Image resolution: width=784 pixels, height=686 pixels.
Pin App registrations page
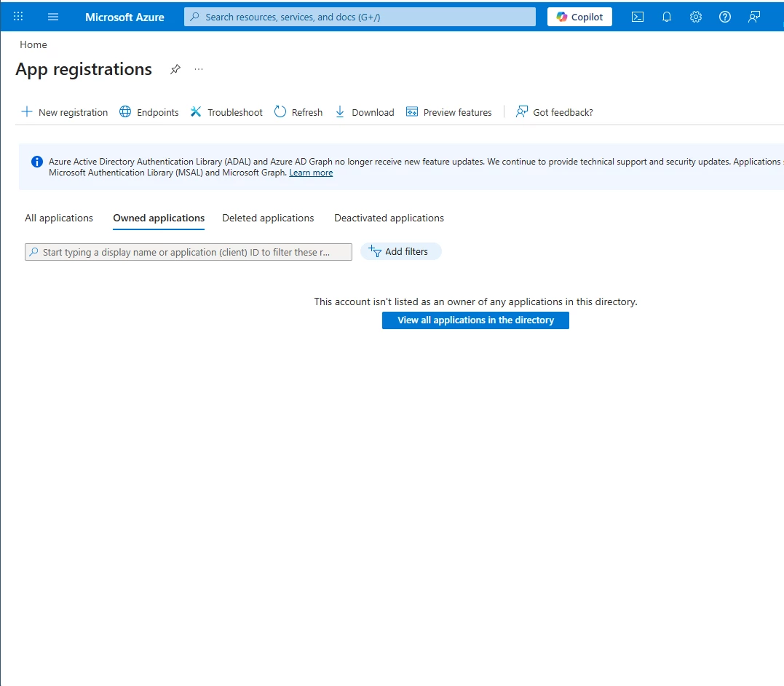[x=175, y=69]
